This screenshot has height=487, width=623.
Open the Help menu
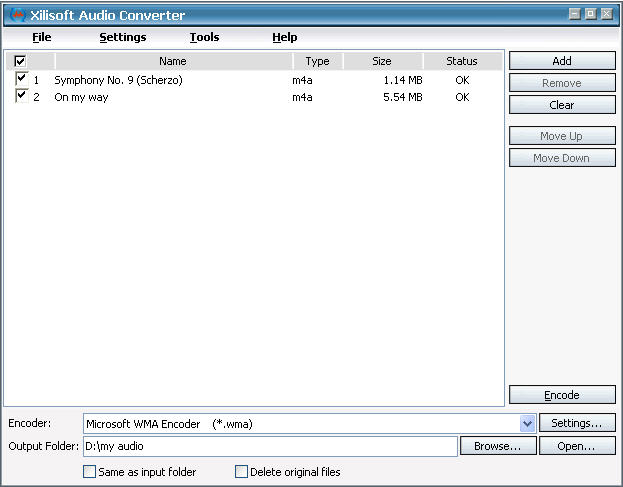[284, 37]
